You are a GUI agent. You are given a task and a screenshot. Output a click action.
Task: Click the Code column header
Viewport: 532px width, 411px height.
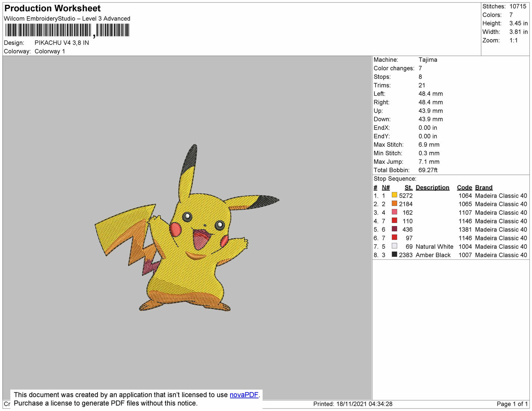[x=464, y=187]
